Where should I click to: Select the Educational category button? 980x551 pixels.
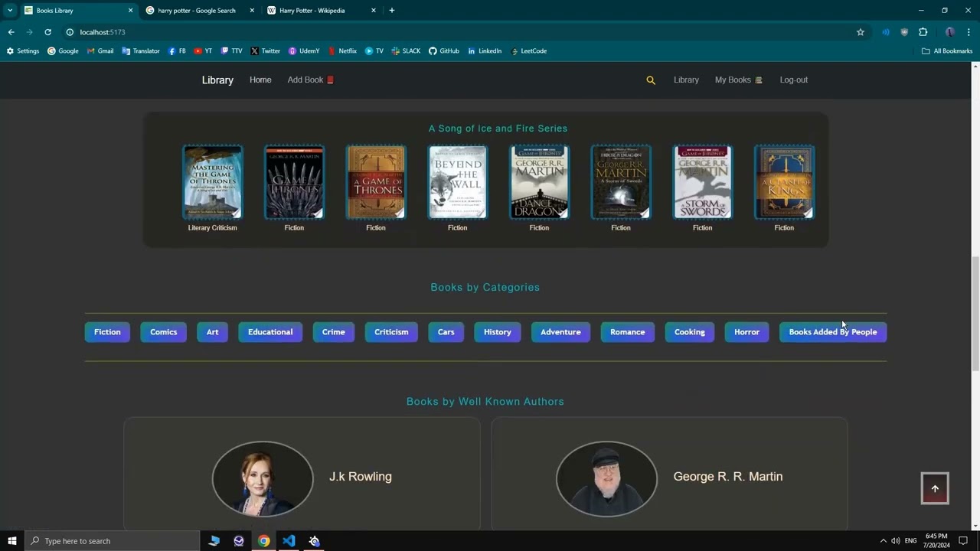[270, 332]
